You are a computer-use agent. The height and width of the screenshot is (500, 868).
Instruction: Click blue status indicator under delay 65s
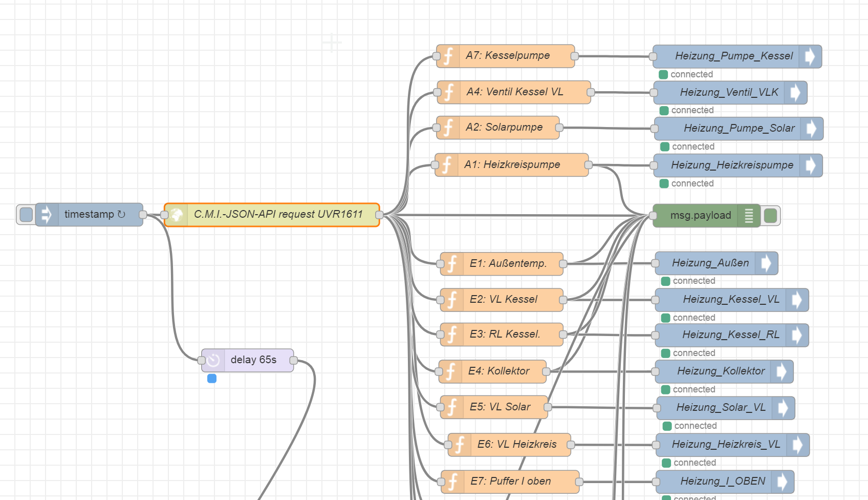212,379
